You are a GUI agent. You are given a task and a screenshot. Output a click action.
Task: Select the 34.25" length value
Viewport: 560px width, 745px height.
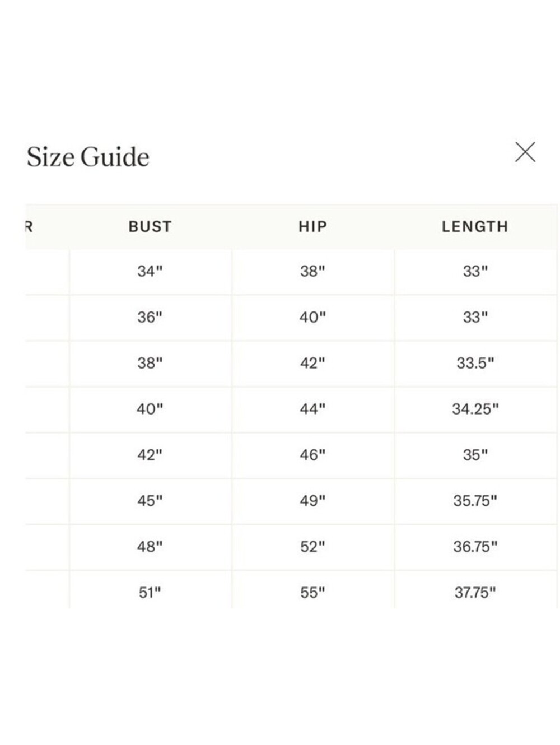(x=475, y=409)
